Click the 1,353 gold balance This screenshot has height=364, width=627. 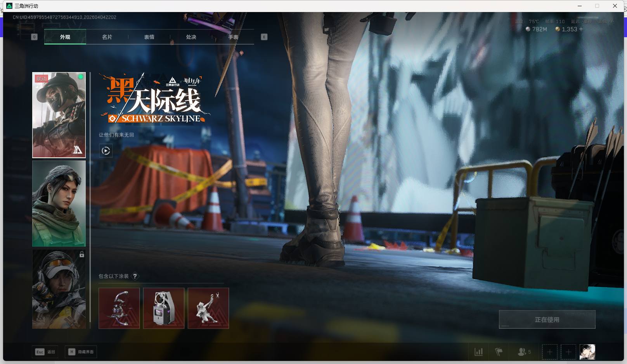point(569,29)
